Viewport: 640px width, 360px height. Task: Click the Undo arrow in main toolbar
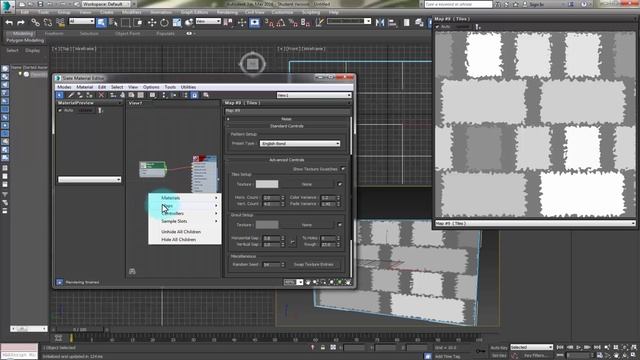click(9, 22)
